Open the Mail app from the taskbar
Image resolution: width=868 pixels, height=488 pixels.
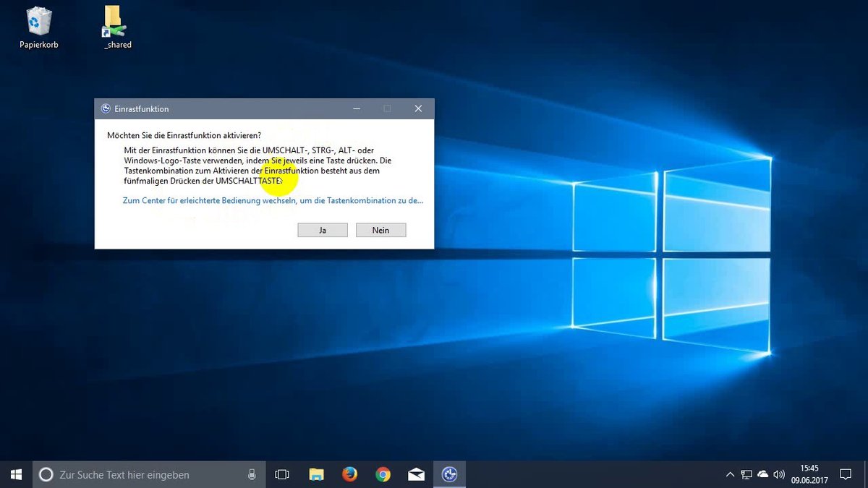click(416, 474)
